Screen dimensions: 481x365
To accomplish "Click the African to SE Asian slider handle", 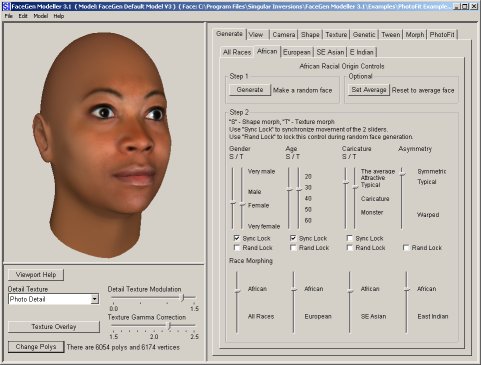I will click(x=350, y=291).
